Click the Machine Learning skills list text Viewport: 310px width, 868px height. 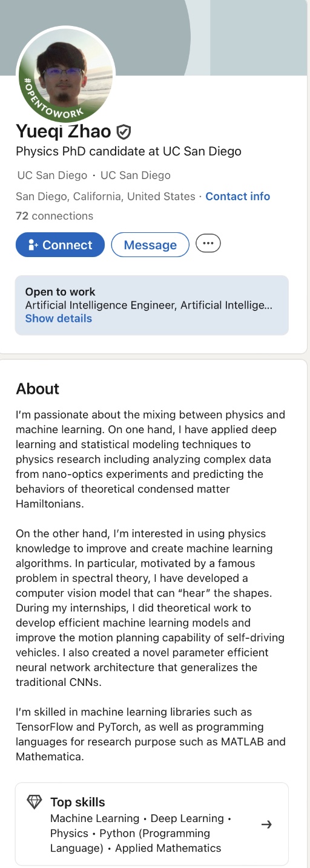141,834
